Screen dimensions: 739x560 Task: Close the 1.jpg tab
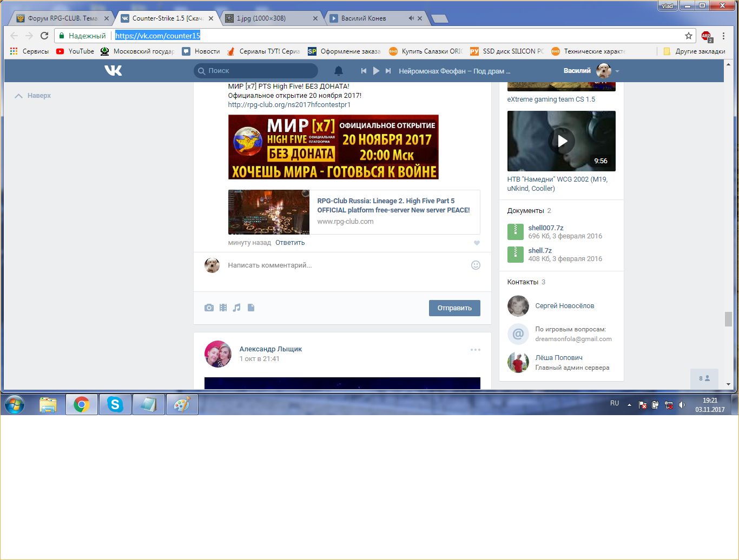tap(315, 18)
